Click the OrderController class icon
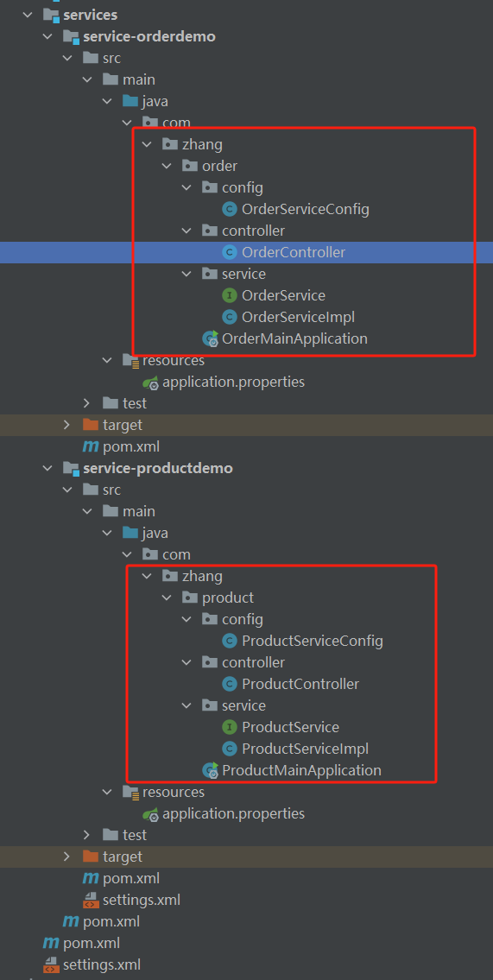 click(x=230, y=252)
